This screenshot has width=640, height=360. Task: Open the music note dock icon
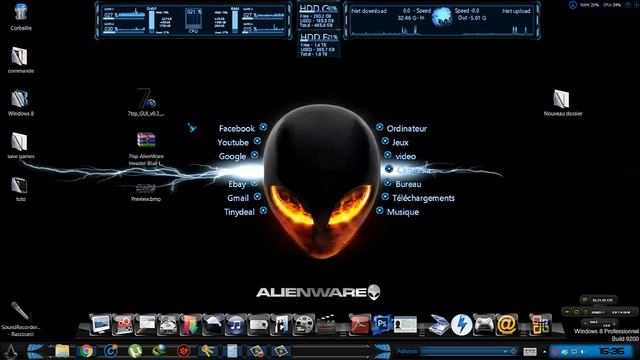(x=235, y=325)
